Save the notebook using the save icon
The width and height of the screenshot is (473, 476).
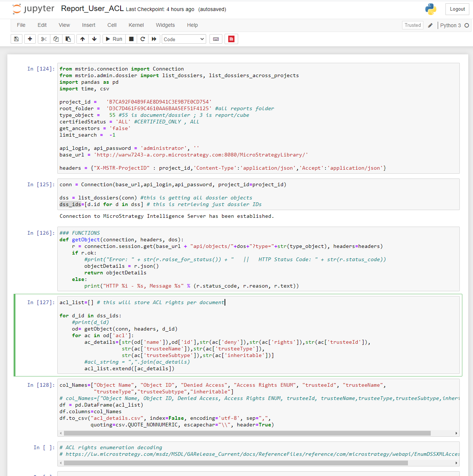[x=16, y=39]
